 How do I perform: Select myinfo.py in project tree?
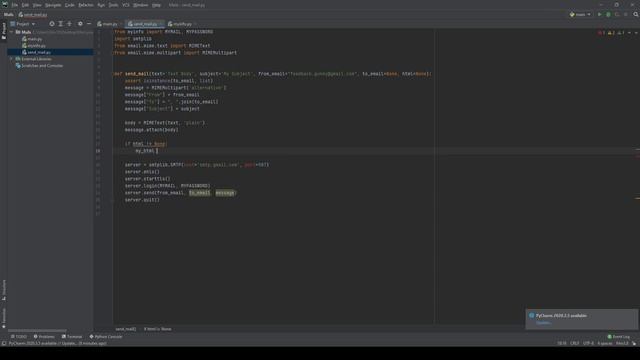pyautogui.click(x=33, y=45)
